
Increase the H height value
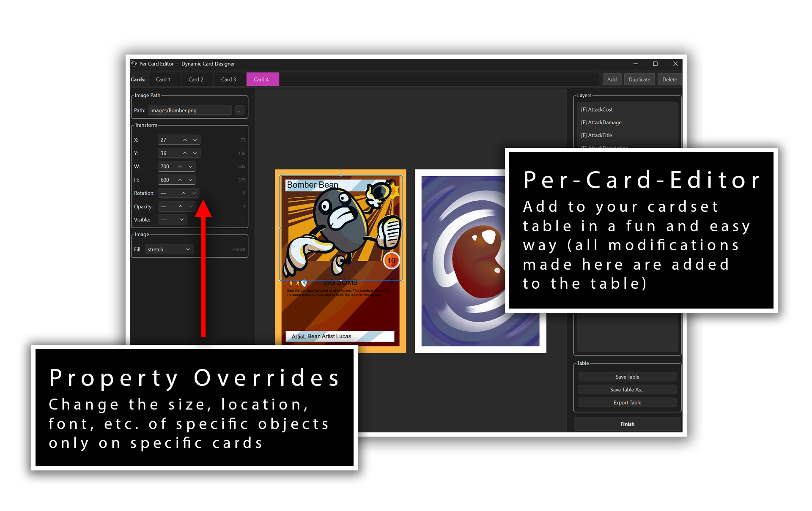point(180,180)
